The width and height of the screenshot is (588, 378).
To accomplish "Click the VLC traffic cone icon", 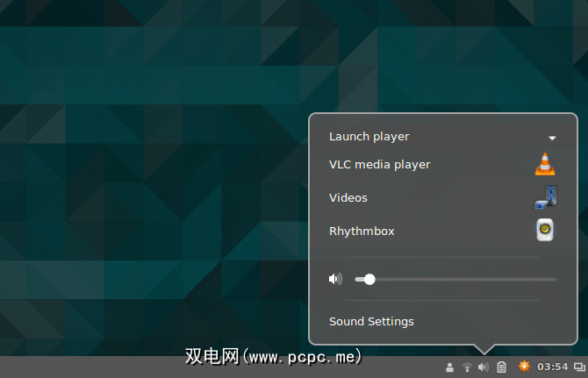I will point(545,164).
